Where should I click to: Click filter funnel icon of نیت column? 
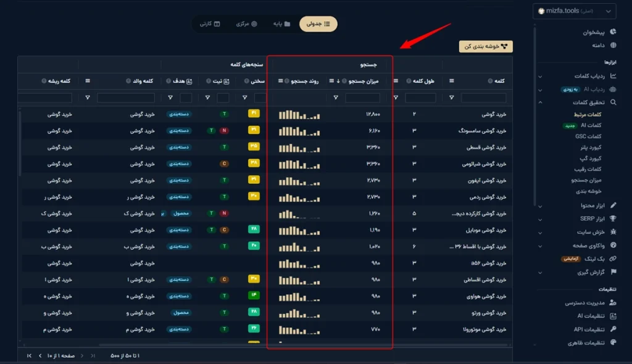(x=207, y=97)
